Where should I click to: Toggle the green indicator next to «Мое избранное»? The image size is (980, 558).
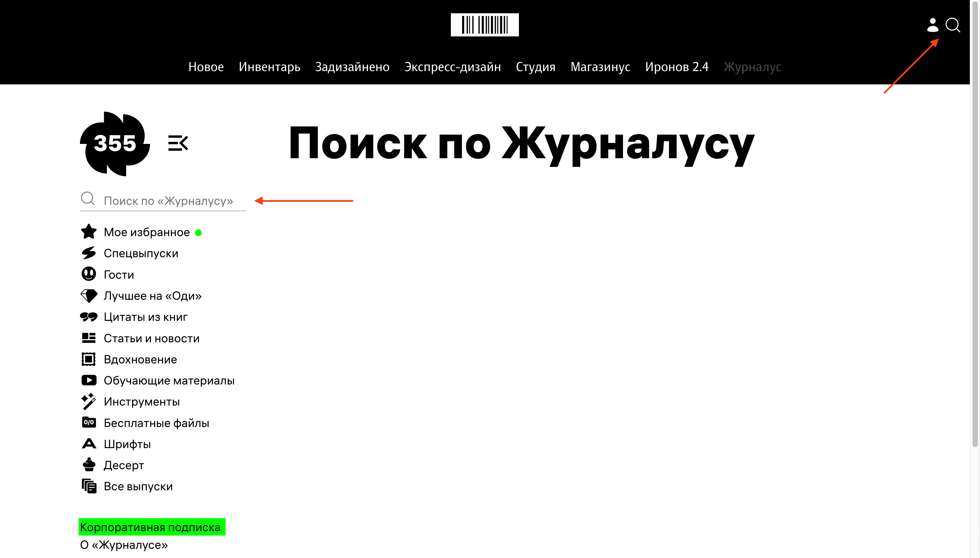[x=198, y=232]
